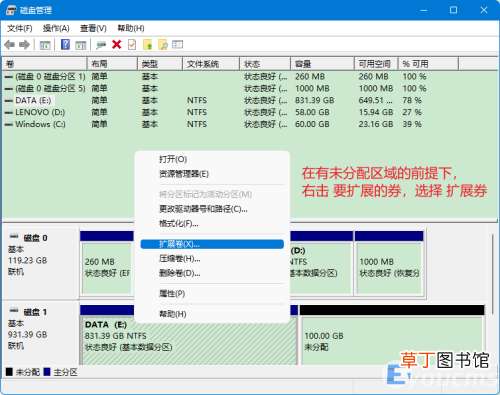The image size is (500, 395).
Task: Minimize the Disk Management window
Action: click(424, 10)
